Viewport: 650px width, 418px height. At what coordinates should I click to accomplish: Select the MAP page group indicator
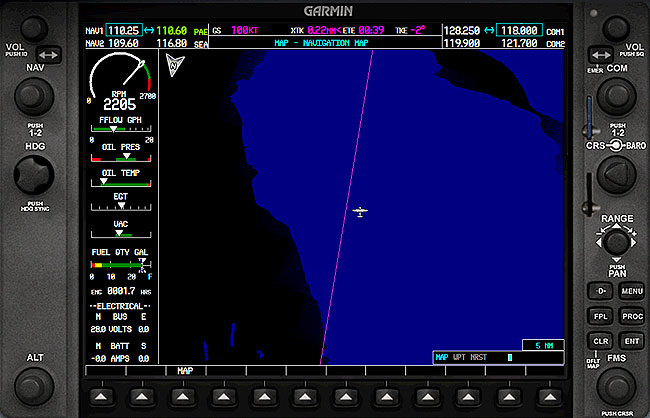[x=185, y=370]
